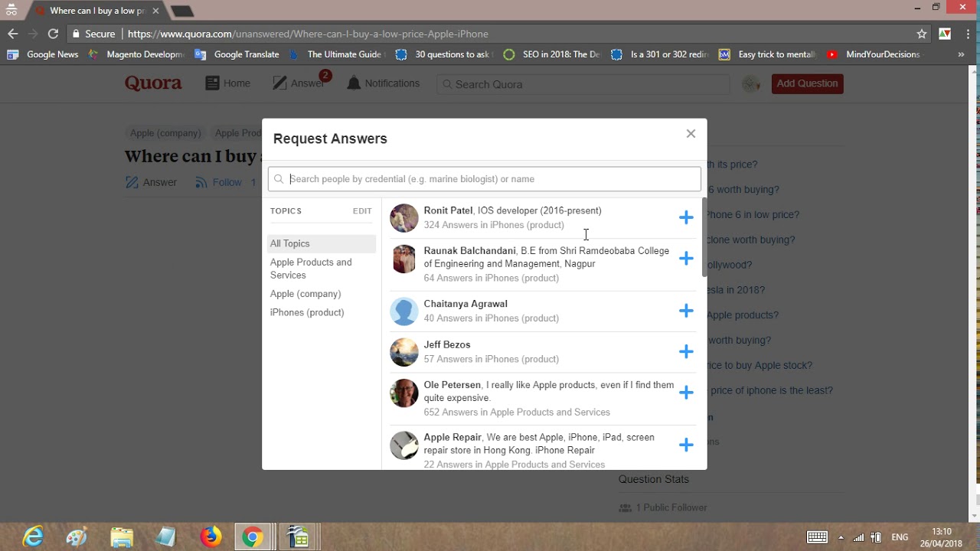Show more bookmarks chevron

pyautogui.click(x=961, y=54)
